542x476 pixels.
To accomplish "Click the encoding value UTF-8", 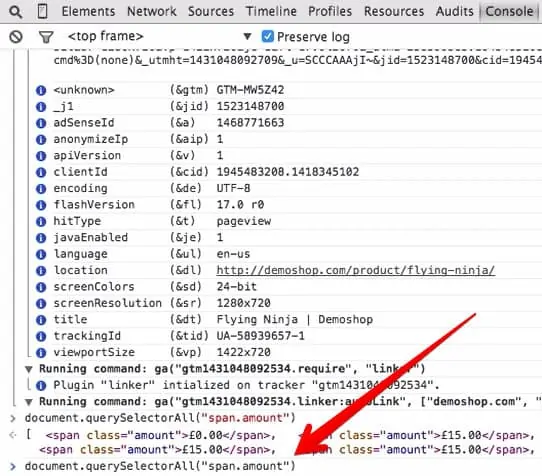I will (233, 188).
